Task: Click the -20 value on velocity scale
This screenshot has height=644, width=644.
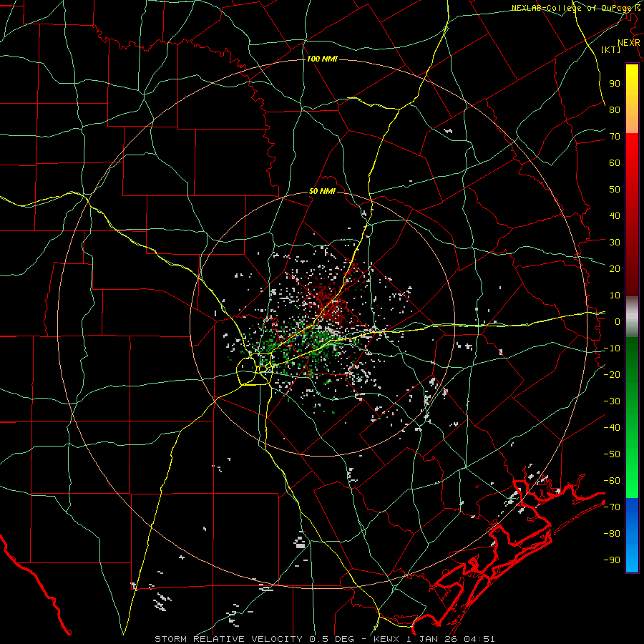Action: coord(612,375)
